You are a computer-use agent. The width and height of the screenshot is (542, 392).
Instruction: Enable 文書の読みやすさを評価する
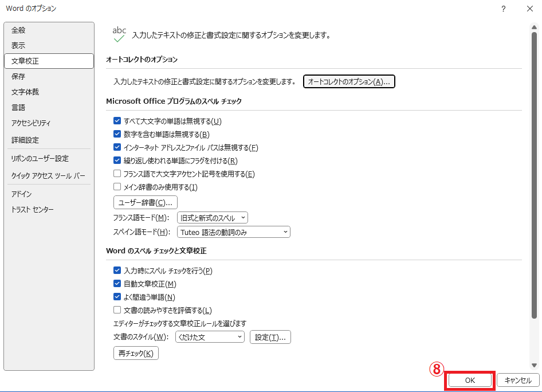pyautogui.click(x=117, y=309)
